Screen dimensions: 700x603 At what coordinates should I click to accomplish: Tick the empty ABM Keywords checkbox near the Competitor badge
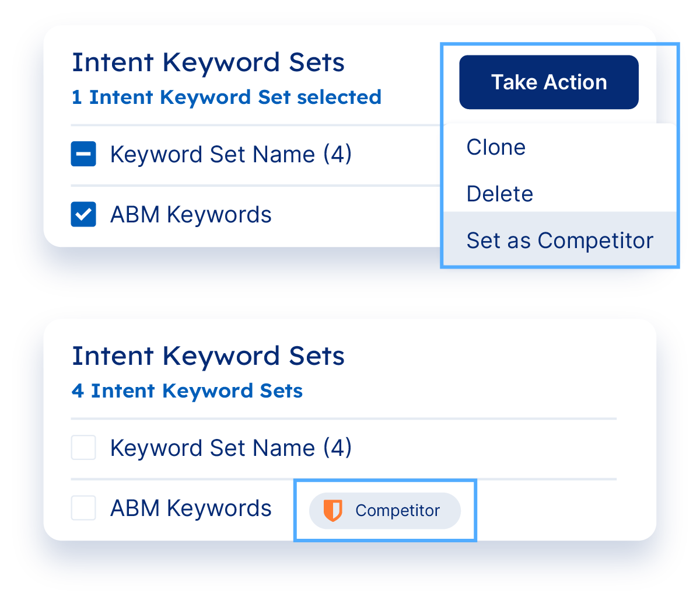click(x=83, y=508)
